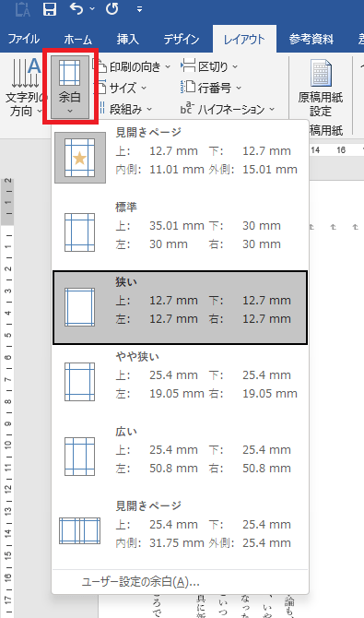This screenshot has height=618, width=364.
Task: Click the Undo arrow icon
Action: (76, 8)
